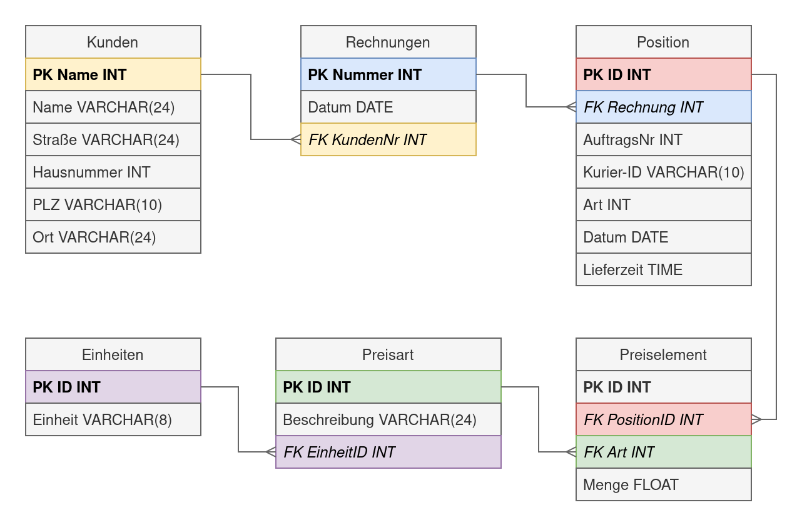812x530 pixels.
Task: Select the Position table header
Action: [663, 42]
